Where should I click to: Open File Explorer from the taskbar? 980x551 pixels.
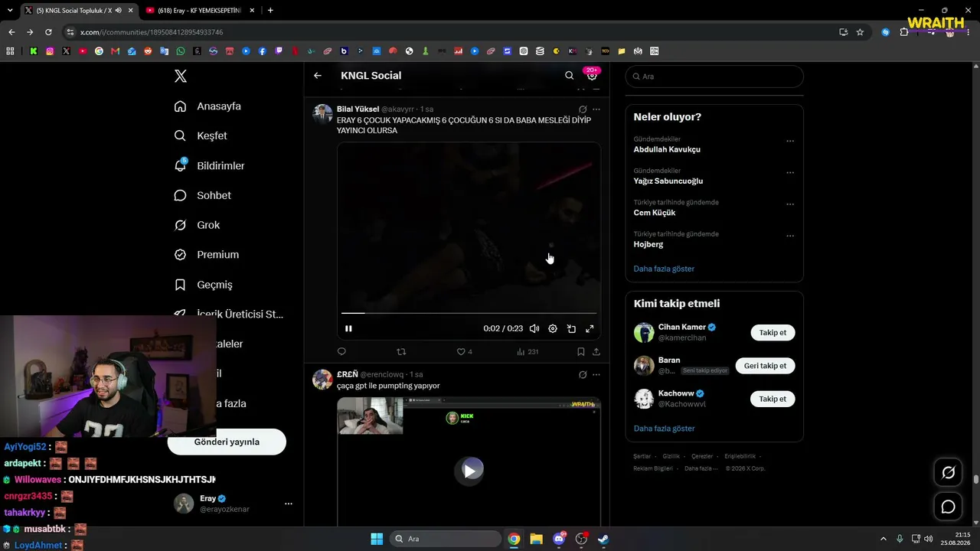(536, 539)
